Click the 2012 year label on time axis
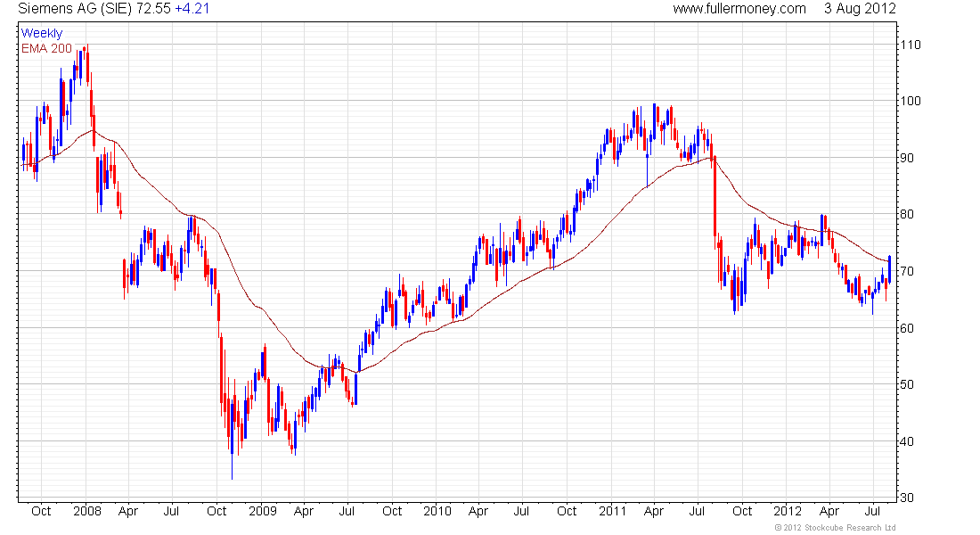Viewport: 980px width, 535px height. tap(788, 511)
